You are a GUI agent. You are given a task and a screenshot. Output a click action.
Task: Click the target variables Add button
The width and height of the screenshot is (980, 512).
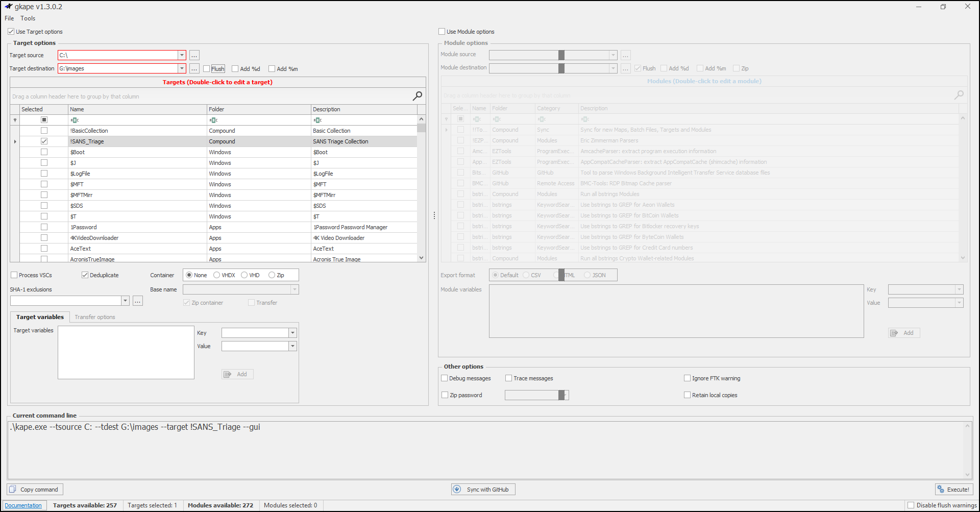237,374
